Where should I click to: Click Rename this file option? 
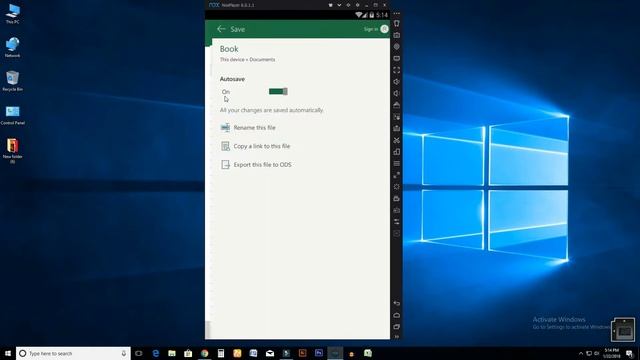[254, 128]
